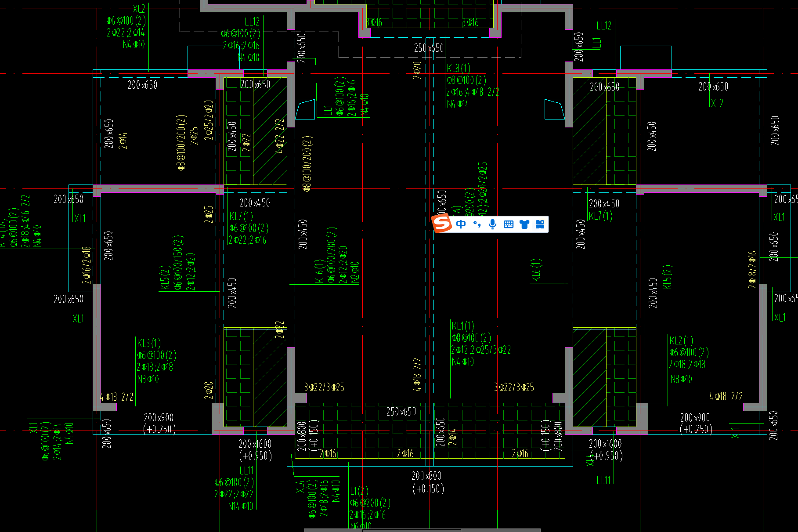Pick the 2Φ16;4Φ18 2/2 rebar text
The height and width of the screenshot is (532, 798).
(473, 92)
